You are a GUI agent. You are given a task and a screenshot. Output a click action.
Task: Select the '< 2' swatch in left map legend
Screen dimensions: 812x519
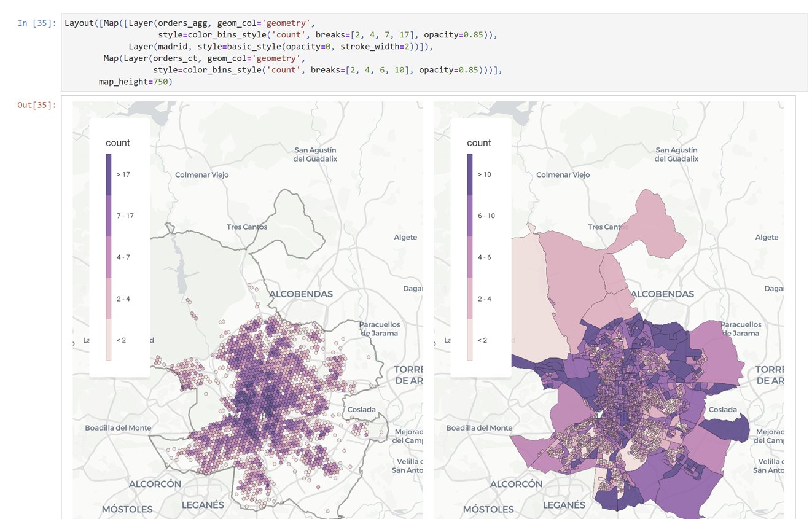click(109, 340)
